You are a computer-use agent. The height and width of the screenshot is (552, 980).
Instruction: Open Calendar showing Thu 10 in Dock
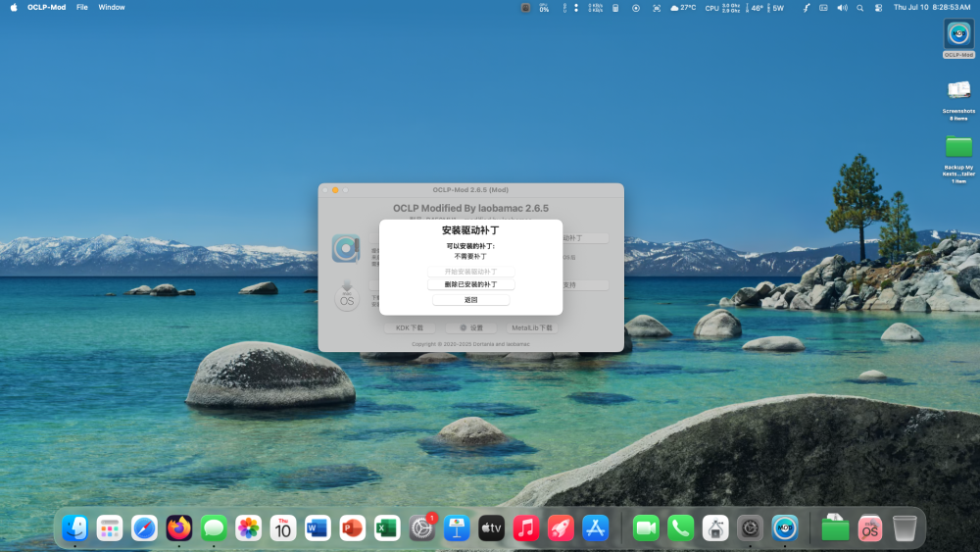283,528
